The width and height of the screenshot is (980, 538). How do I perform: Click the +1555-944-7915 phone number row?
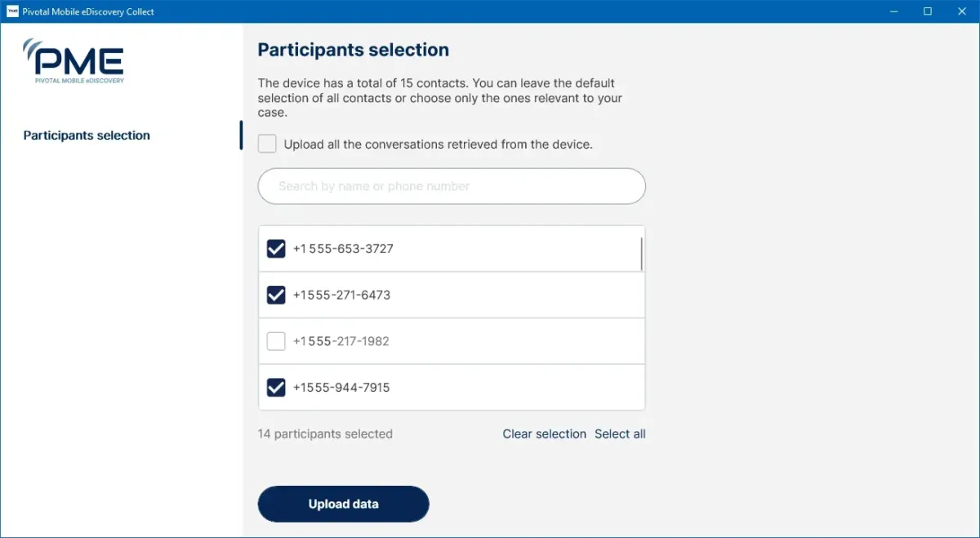[x=341, y=387]
